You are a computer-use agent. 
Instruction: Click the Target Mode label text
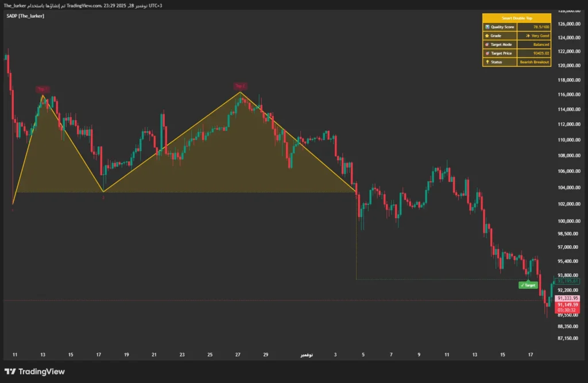click(x=501, y=44)
